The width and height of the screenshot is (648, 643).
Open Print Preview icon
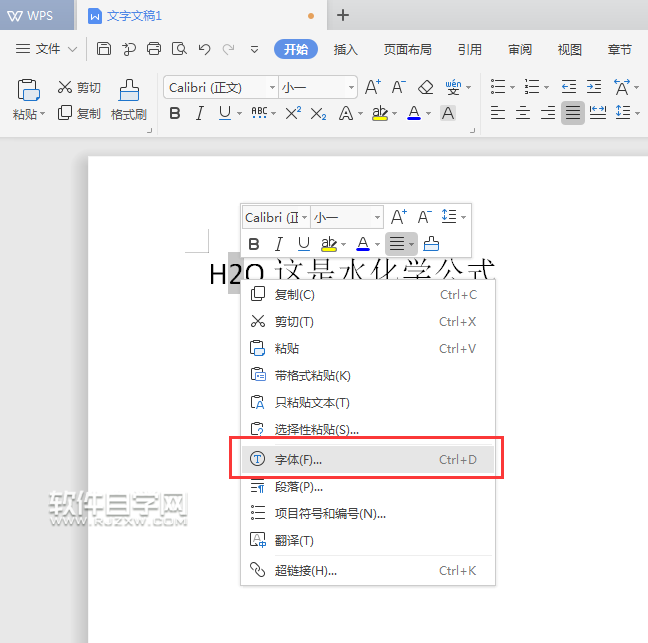pos(179,49)
